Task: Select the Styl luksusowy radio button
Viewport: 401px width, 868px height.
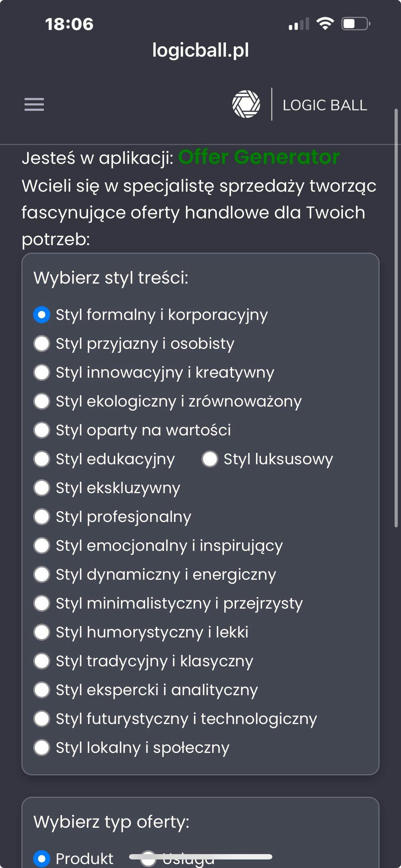Action: [x=210, y=459]
